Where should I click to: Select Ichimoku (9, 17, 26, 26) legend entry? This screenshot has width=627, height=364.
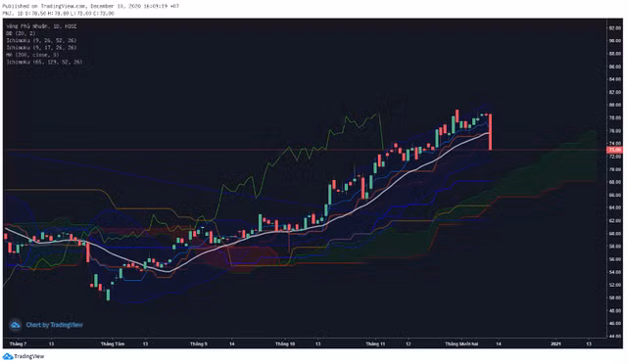(x=41, y=48)
